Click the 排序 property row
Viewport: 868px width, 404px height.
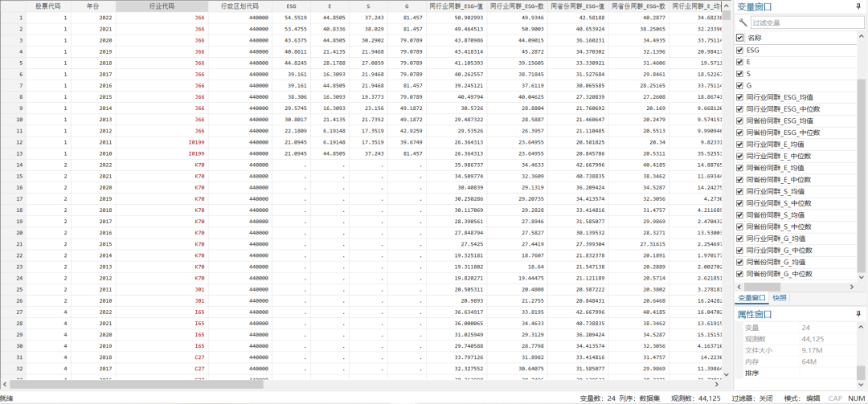tap(796, 373)
